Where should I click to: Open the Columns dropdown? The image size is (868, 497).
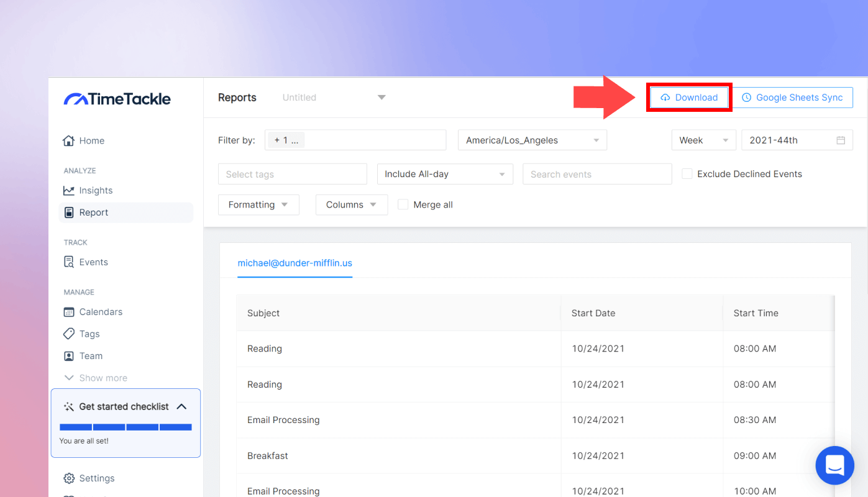[352, 205]
